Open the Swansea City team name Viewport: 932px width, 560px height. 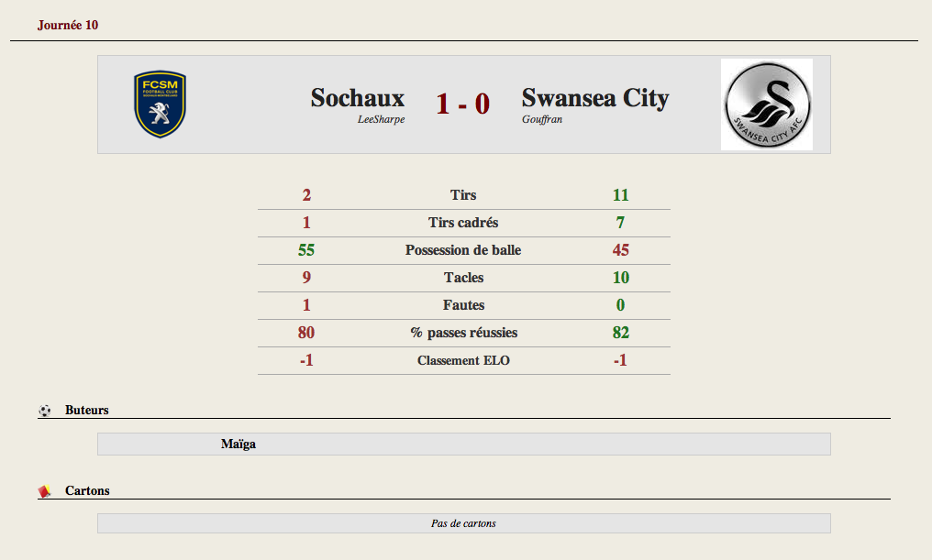pos(595,98)
